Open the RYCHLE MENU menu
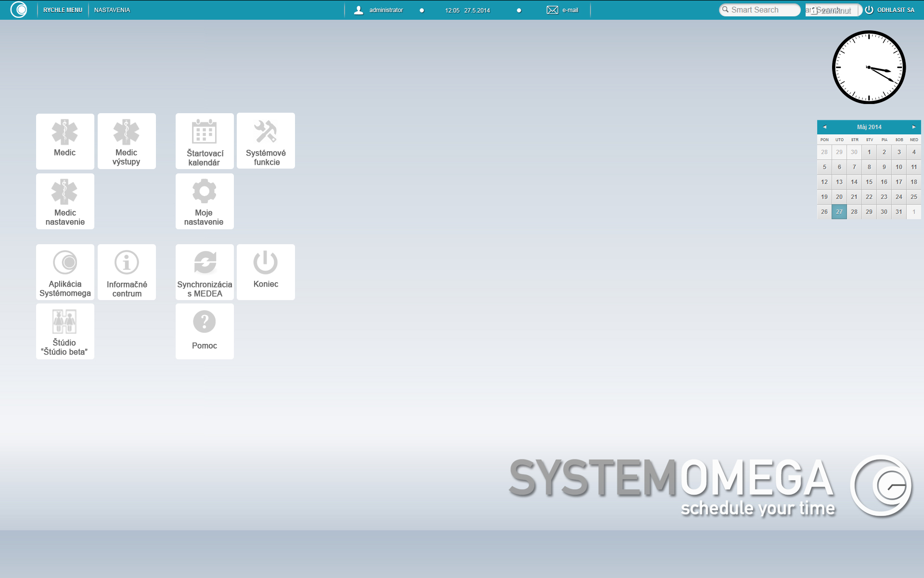The width and height of the screenshot is (924, 578). pos(63,10)
